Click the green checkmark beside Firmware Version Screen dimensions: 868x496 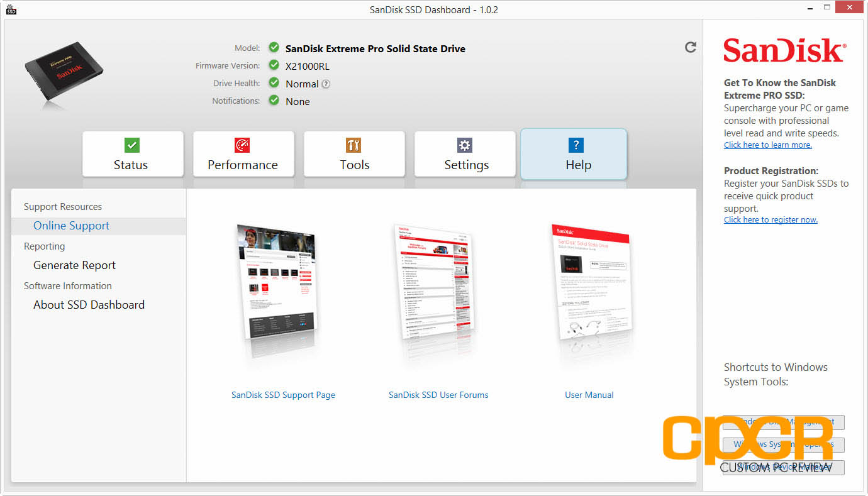tap(274, 65)
